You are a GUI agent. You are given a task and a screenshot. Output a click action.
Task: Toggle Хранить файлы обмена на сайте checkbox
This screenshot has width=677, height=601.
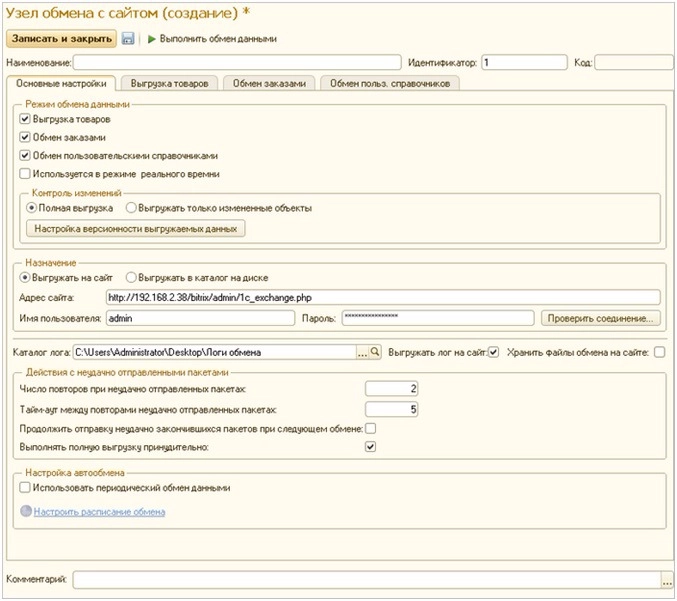point(659,352)
